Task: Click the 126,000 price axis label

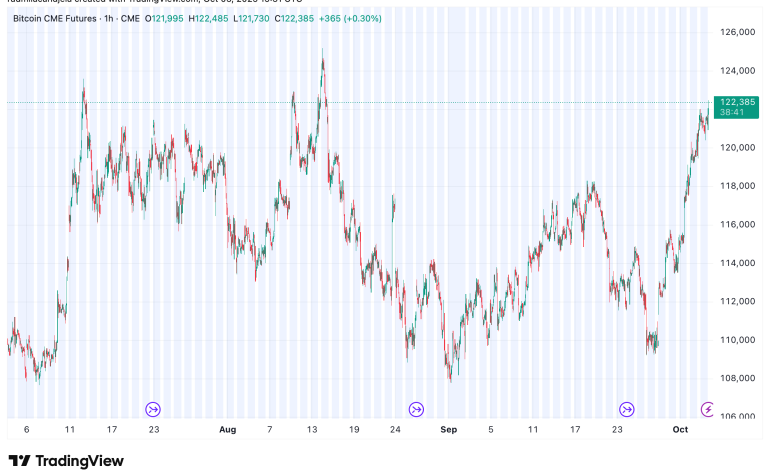Action: pyautogui.click(x=735, y=32)
